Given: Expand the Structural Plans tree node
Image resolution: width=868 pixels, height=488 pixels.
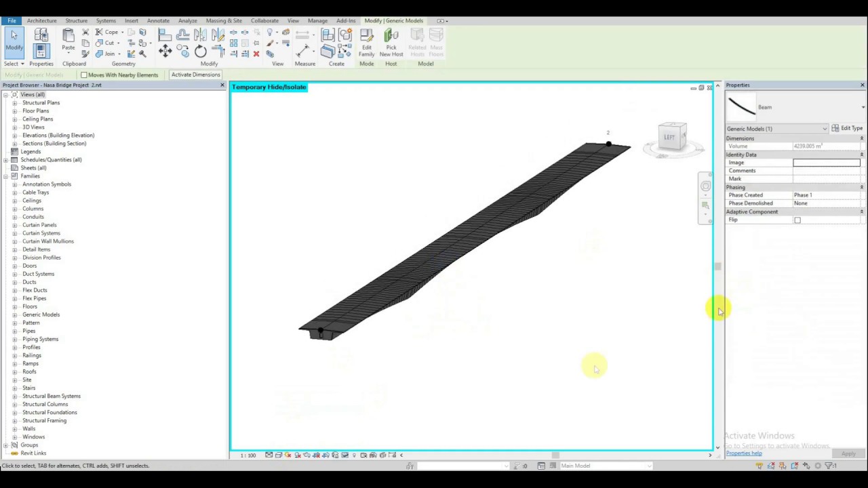Looking at the screenshot, I should coord(14,103).
